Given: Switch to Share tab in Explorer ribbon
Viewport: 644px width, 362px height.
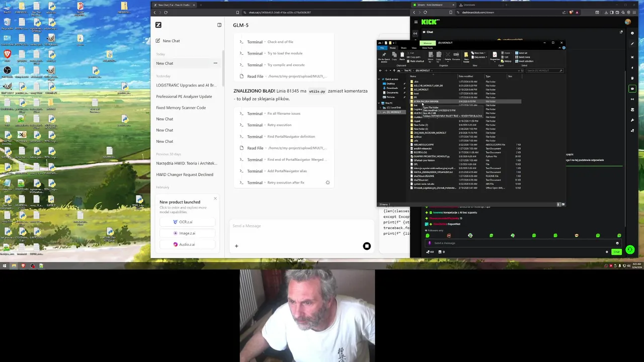Looking at the screenshot, I should 404,48.
